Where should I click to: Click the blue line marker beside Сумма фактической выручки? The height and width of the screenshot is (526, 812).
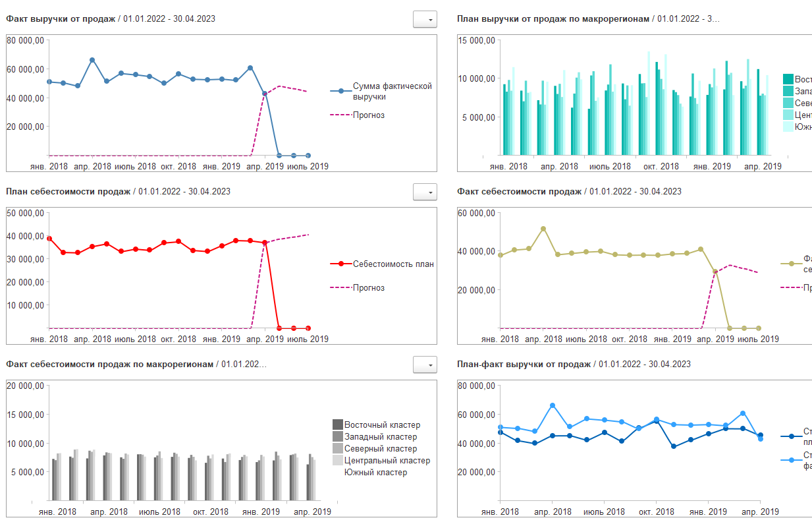340,92
